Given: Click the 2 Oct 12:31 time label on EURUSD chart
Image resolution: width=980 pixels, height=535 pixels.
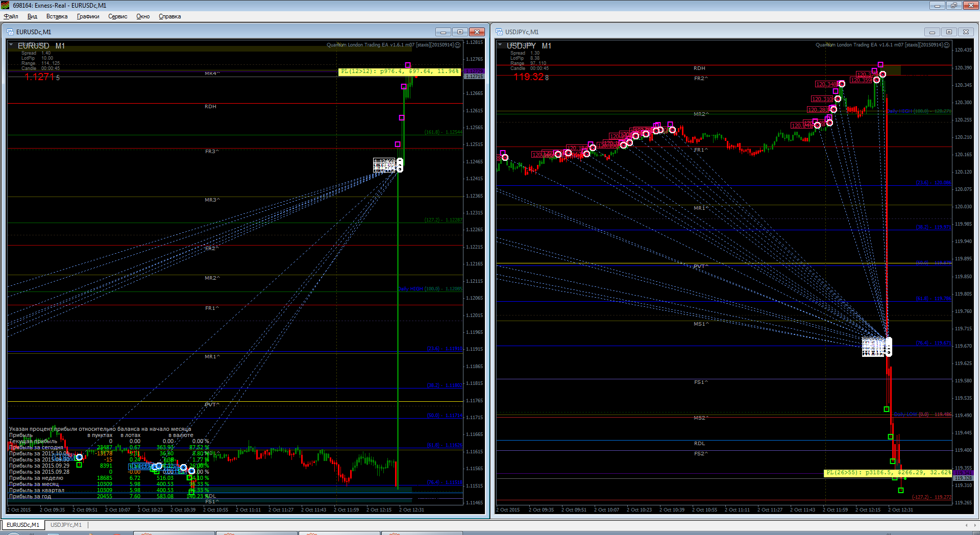Looking at the screenshot, I should coord(411,510).
